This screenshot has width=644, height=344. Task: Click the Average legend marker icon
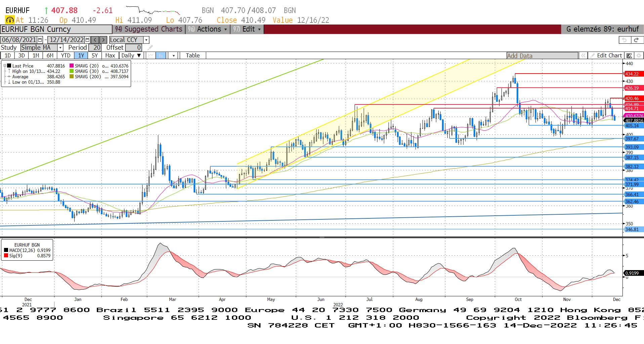coord(9,77)
